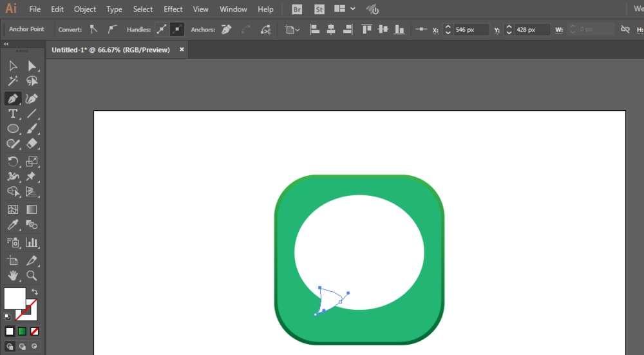Switch to Draw Behind mode
The width and height of the screenshot is (644, 355).
[x=22, y=347]
